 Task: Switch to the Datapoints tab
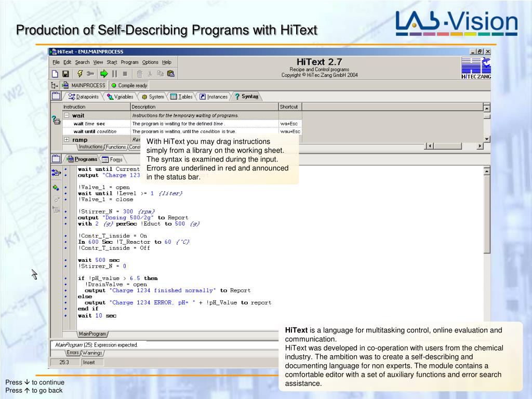[x=84, y=97]
